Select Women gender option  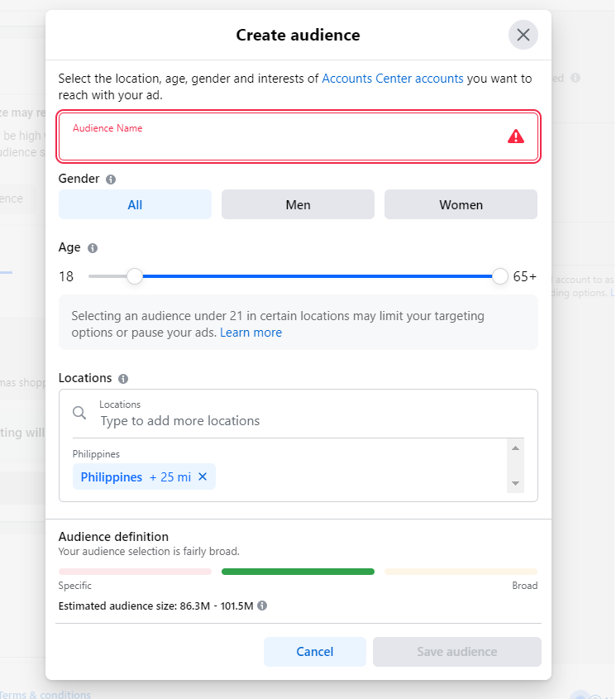(461, 204)
